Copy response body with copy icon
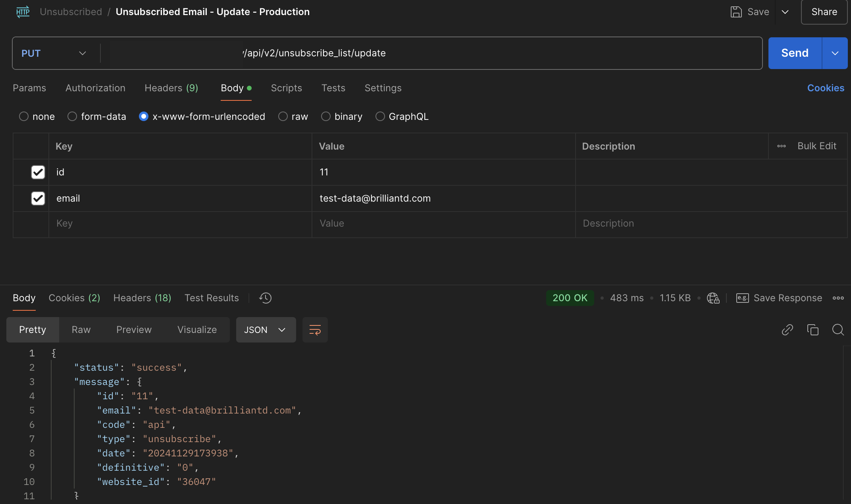 812,330
